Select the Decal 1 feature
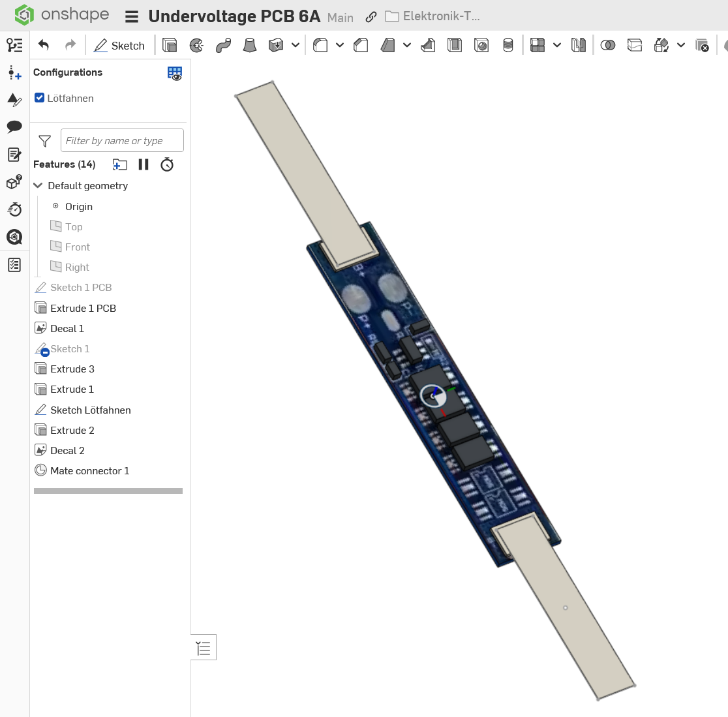Screen dimensions: 728x717 [x=59, y=329]
